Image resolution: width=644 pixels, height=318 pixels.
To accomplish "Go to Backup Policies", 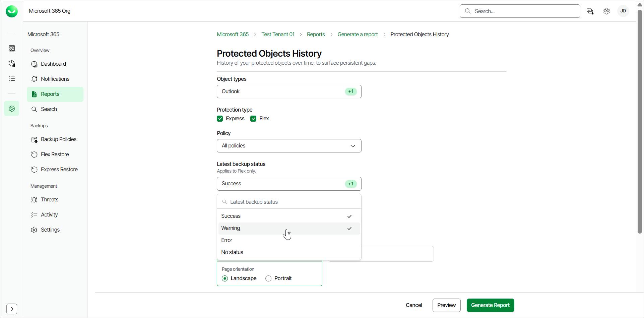I will pos(55,139).
